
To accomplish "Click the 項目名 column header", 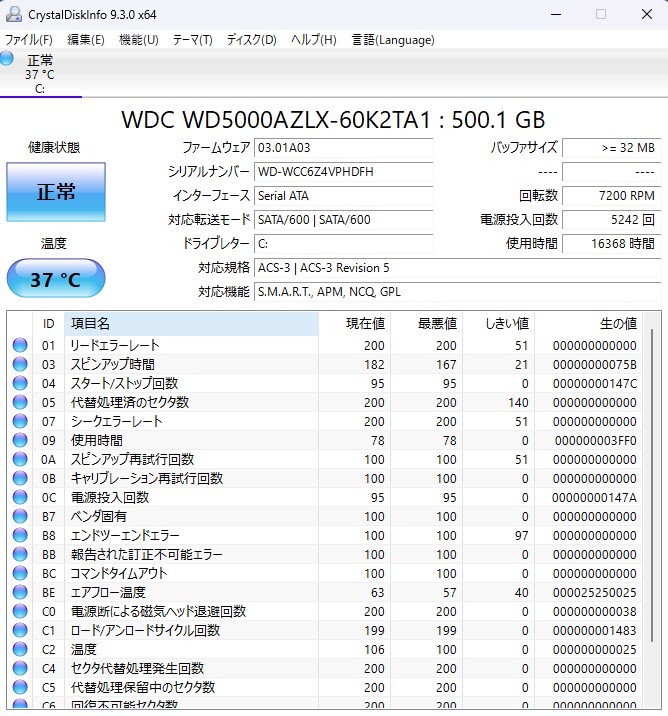I will tap(191, 324).
